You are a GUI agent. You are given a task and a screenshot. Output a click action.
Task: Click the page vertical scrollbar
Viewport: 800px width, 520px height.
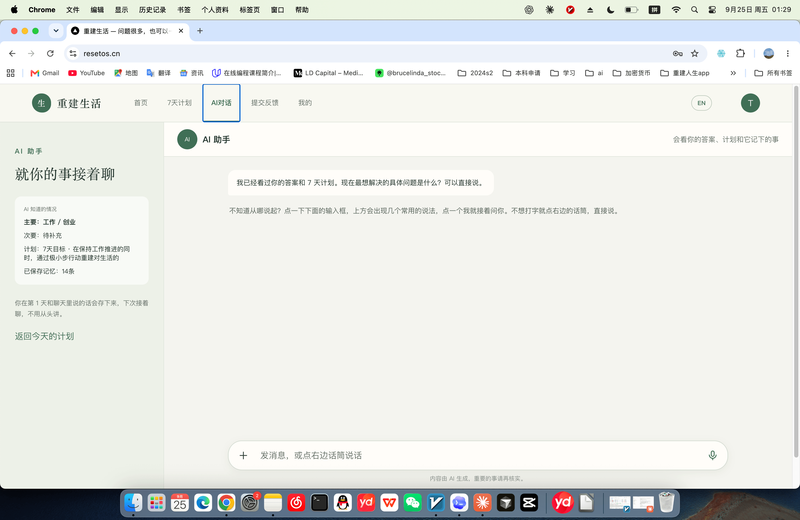[796, 271]
